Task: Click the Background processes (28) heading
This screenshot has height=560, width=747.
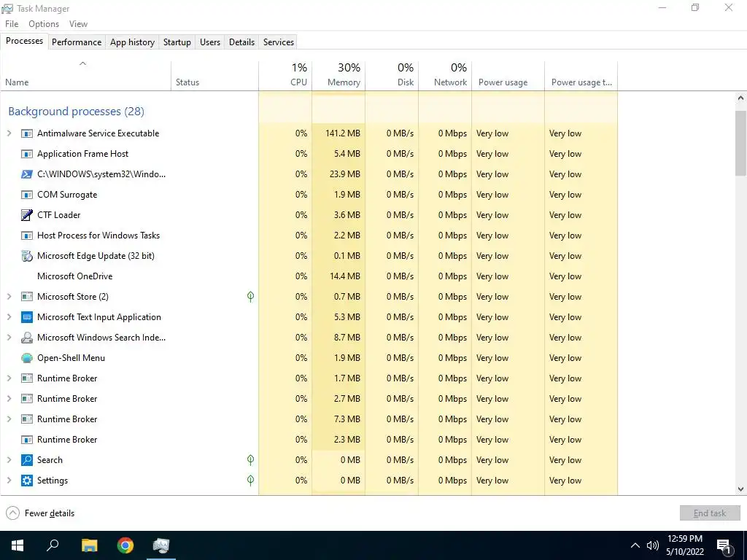Action: (76, 112)
